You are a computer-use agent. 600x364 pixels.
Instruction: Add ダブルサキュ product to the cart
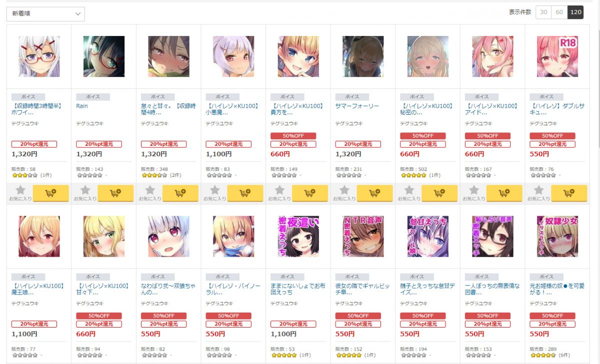coord(569,193)
